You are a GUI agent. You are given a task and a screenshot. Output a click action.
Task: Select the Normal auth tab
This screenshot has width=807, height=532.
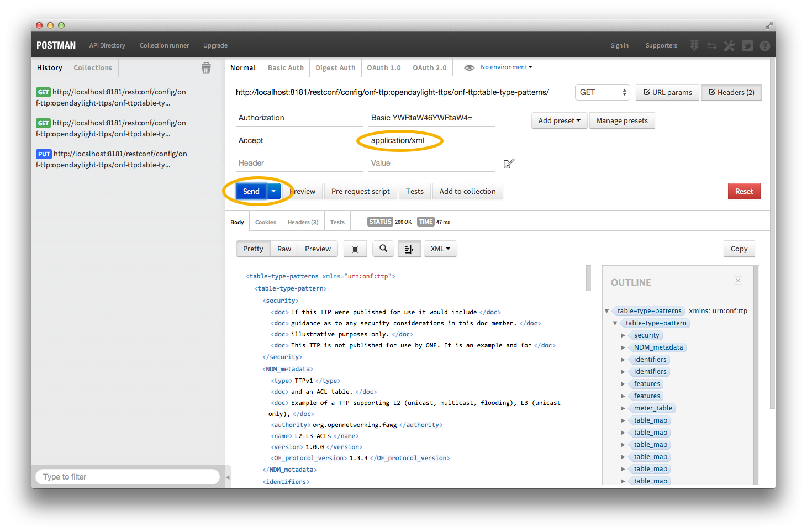(x=243, y=67)
